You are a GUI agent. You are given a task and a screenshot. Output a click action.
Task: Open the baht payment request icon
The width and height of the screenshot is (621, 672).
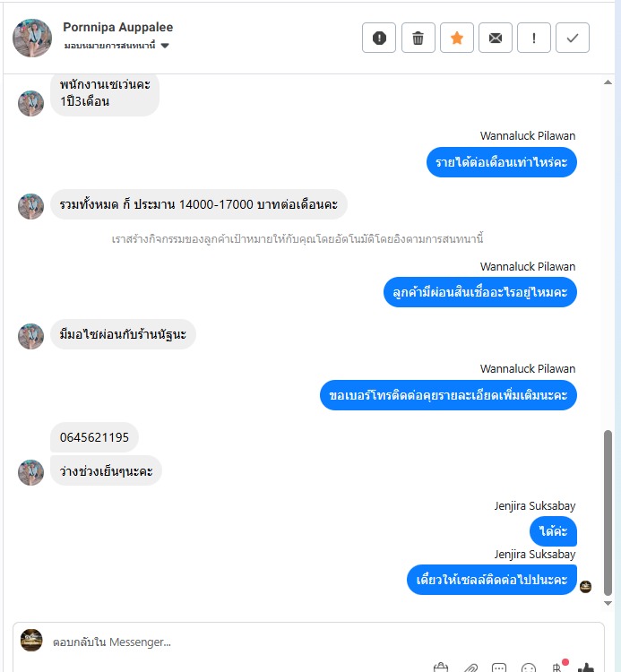(557, 667)
